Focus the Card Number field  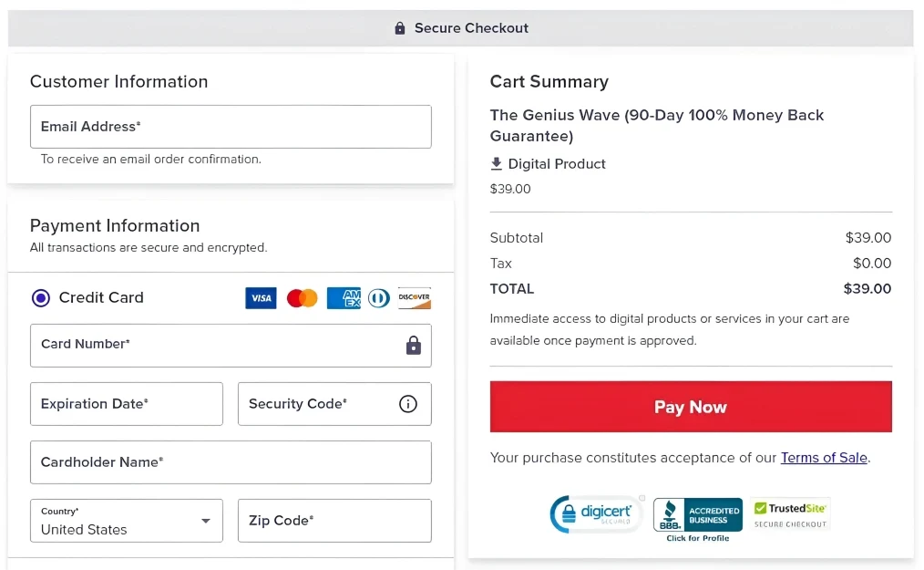[214, 346]
